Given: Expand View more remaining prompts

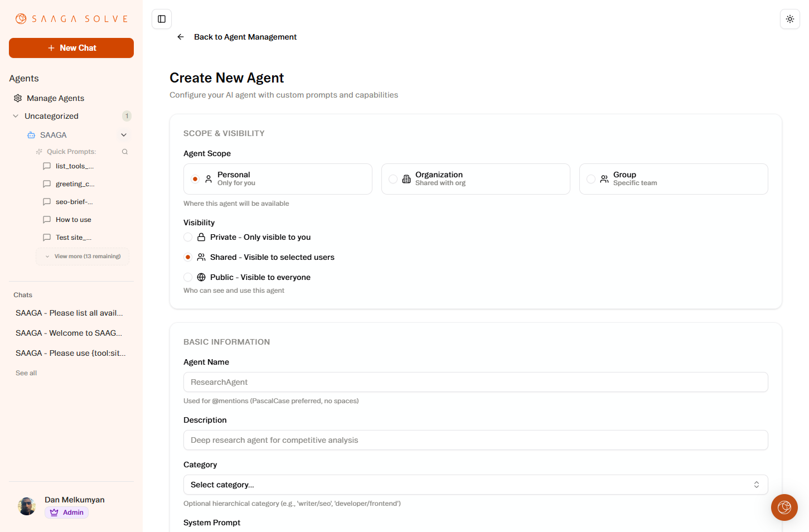Looking at the screenshot, I should (82, 256).
